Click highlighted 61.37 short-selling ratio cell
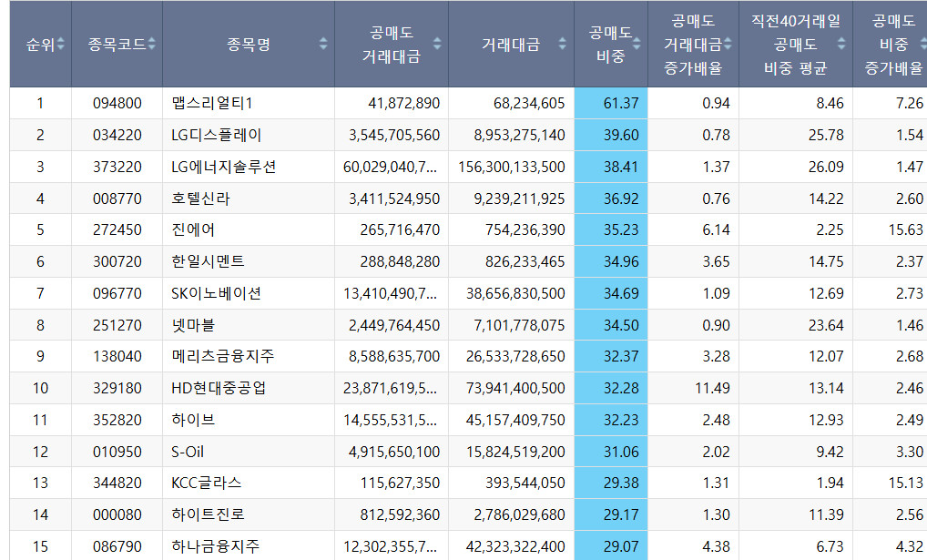The height and width of the screenshot is (560, 927). (x=619, y=103)
